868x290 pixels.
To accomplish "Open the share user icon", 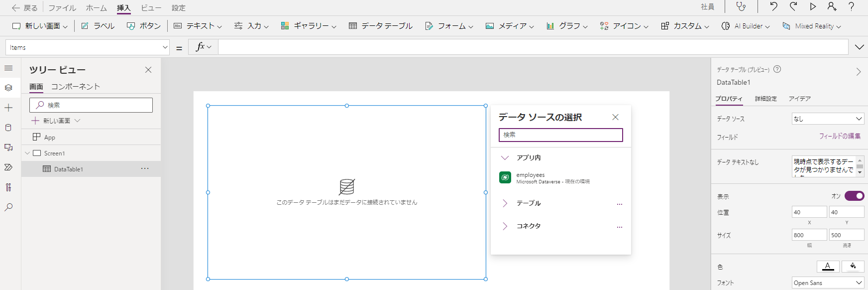I will (832, 6).
